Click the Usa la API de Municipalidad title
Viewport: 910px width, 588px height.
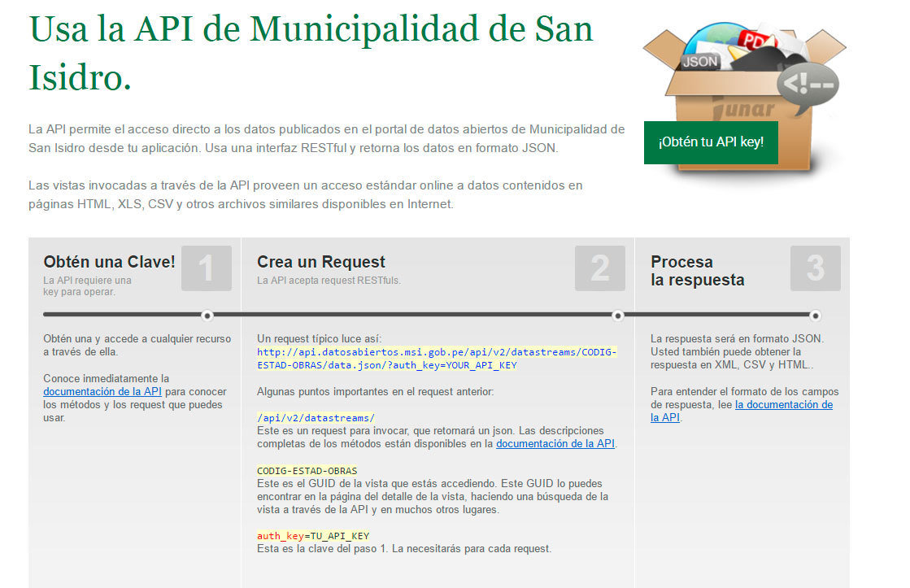(x=311, y=53)
